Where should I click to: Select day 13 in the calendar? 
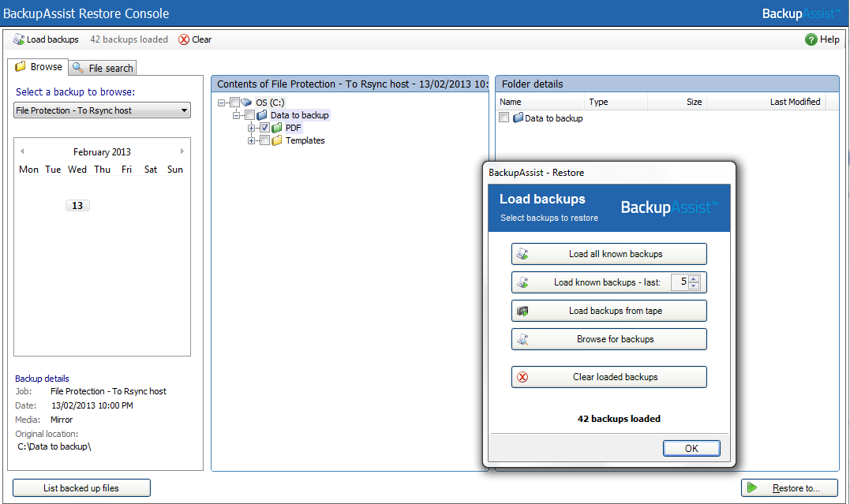[77, 205]
